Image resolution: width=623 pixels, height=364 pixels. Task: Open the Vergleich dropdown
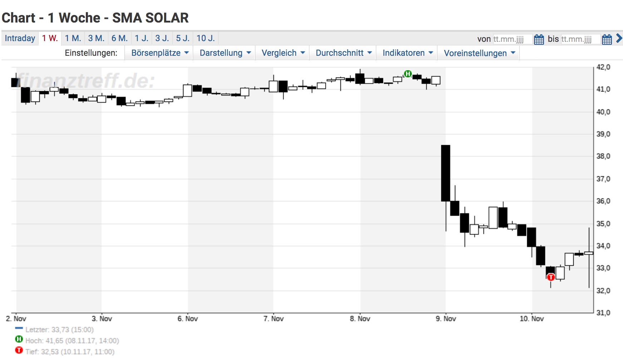[282, 53]
